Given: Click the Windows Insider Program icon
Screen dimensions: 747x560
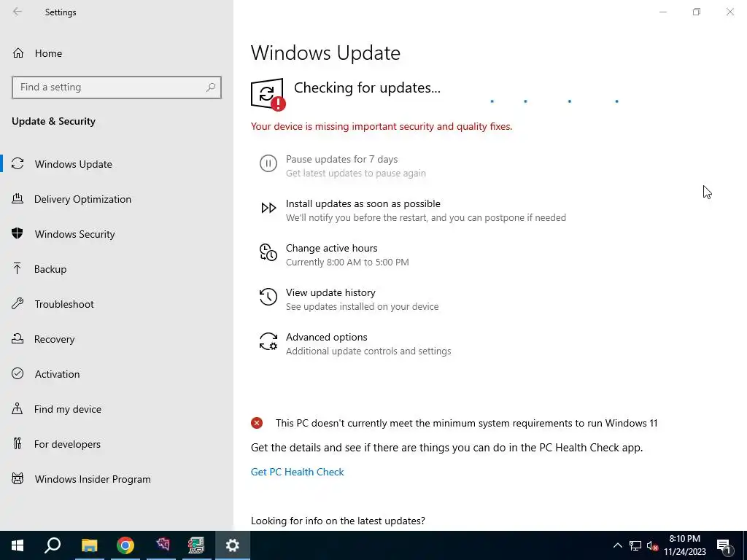Looking at the screenshot, I should coord(18,479).
